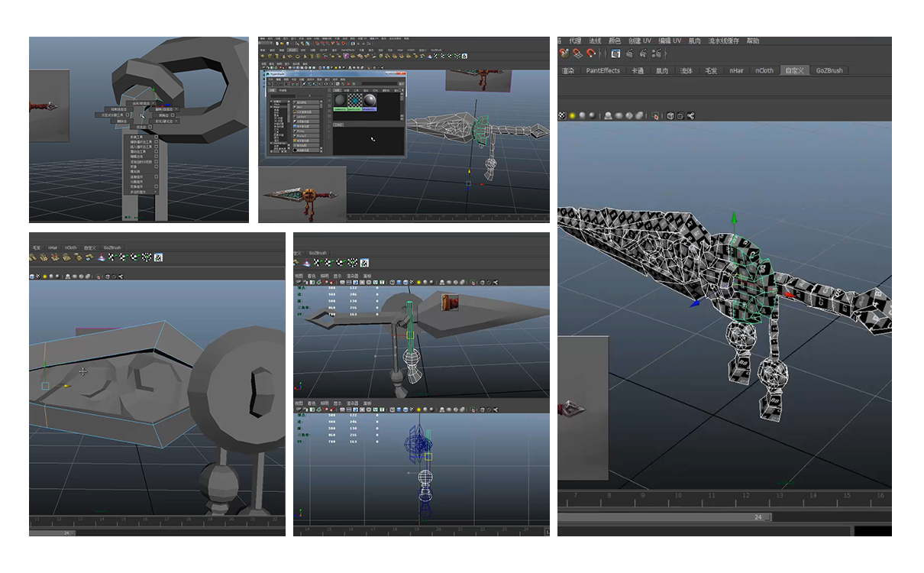Viewport: 924px width, 573px height.
Task: Click range slider value 24 in bottom-left panel
Action: [x=66, y=533]
